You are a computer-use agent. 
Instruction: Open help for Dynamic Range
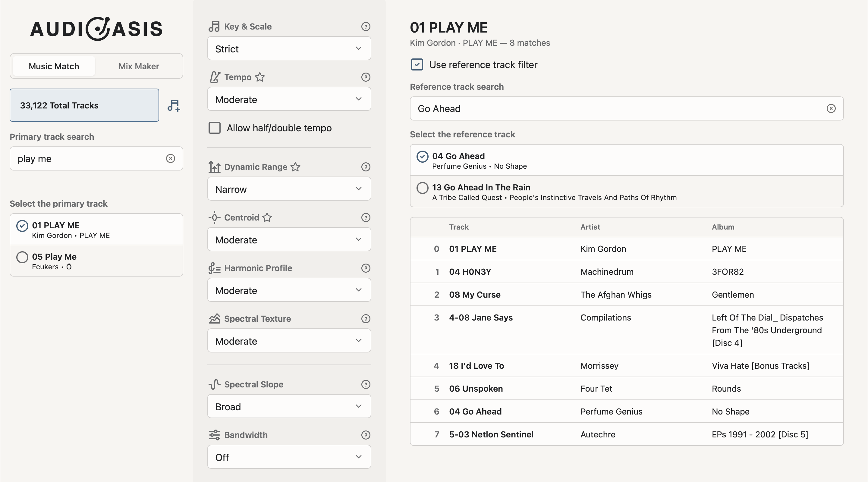click(366, 167)
